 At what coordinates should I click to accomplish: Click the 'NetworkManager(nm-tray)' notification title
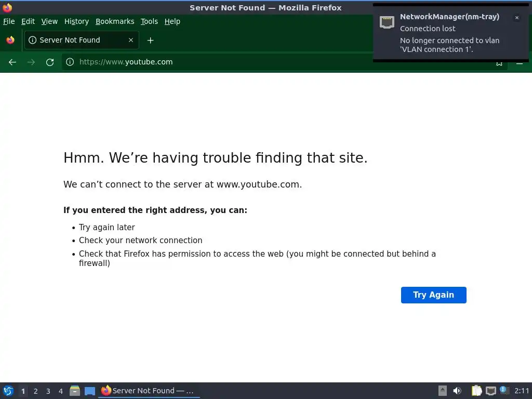click(x=449, y=17)
